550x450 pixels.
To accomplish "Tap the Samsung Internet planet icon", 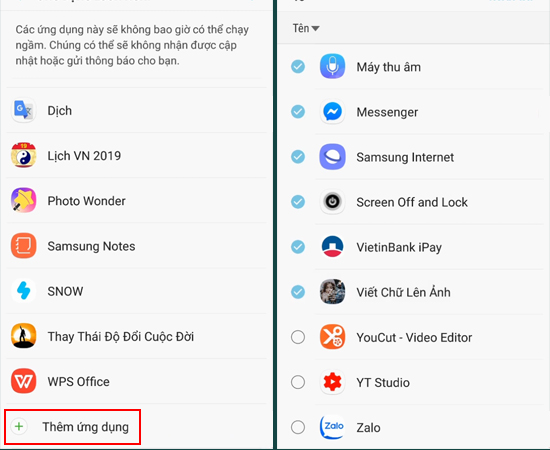I will (x=333, y=157).
